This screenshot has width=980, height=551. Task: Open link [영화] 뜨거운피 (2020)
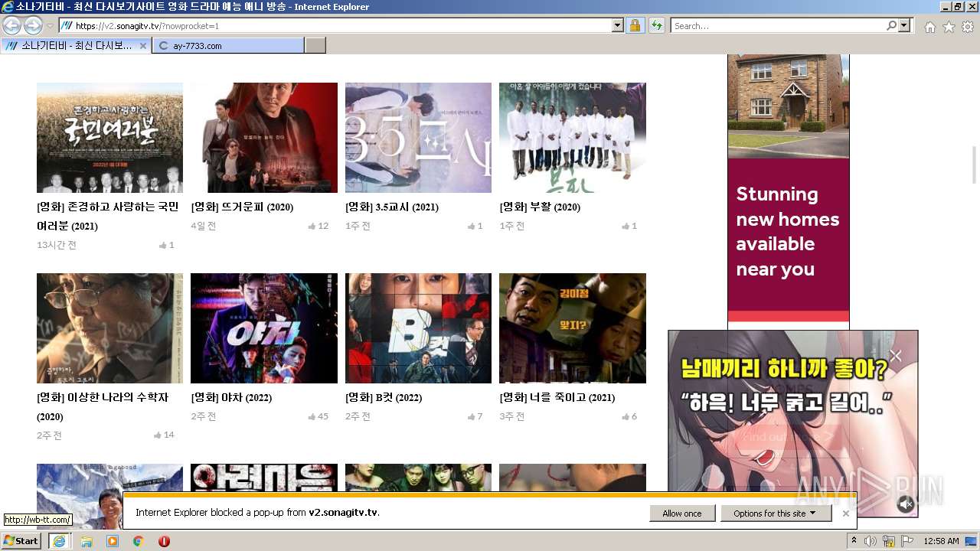click(242, 207)
